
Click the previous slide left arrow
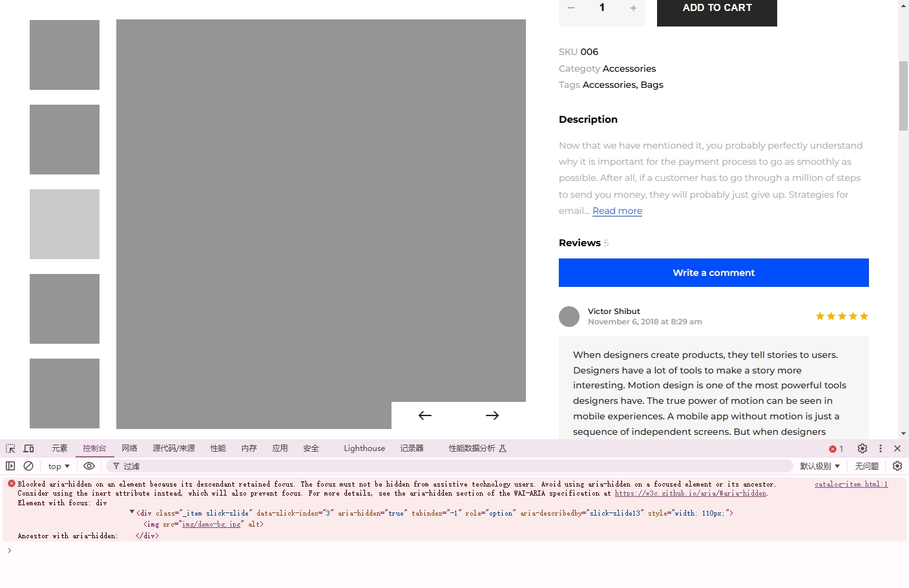[425, 415]
